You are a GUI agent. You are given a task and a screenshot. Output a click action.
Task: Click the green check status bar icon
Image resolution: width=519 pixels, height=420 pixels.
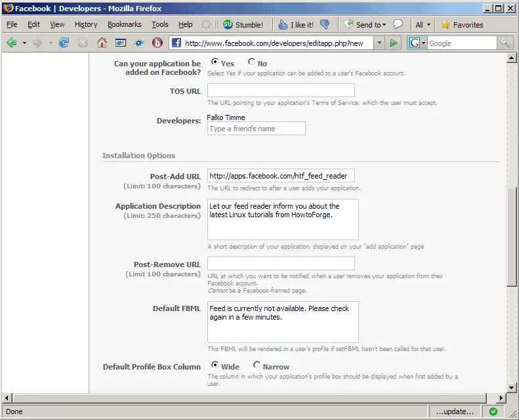pyautogui.click(x=493, y=411)
